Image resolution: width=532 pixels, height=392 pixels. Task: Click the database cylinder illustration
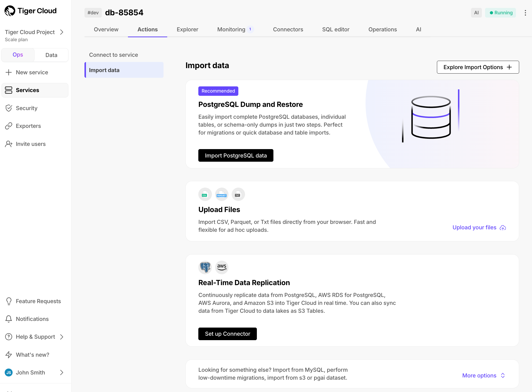click(431, 117)
